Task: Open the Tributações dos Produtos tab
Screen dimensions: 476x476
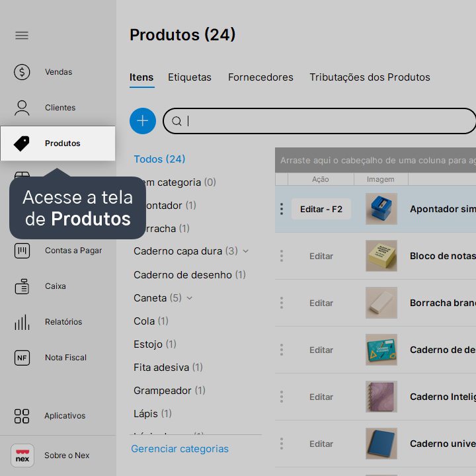Action: (x=370, y=77)
